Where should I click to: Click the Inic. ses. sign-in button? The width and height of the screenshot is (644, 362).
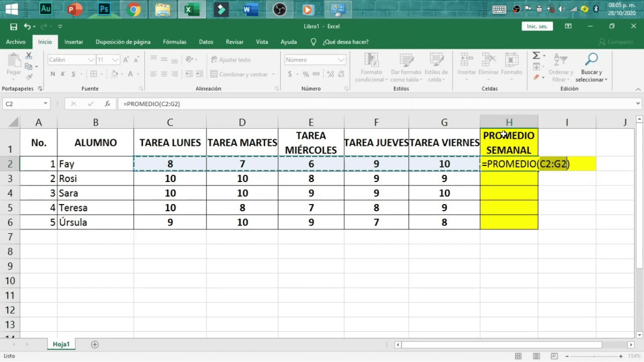(537, 27)
